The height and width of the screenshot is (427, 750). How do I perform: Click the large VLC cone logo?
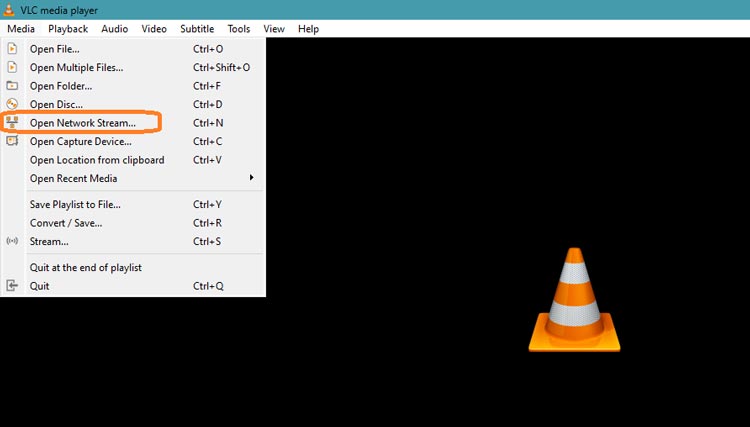(574, 300)
